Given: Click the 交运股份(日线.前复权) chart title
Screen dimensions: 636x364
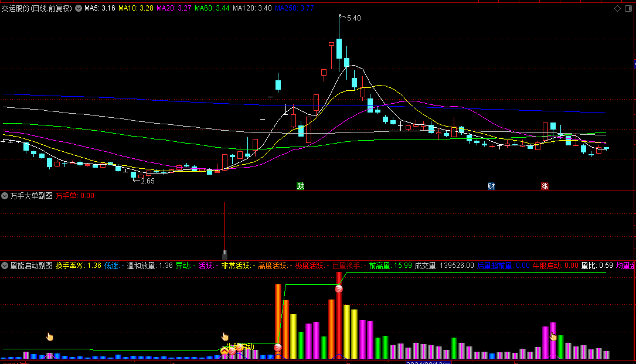Looking at the screenshot, I should (37, 8).
